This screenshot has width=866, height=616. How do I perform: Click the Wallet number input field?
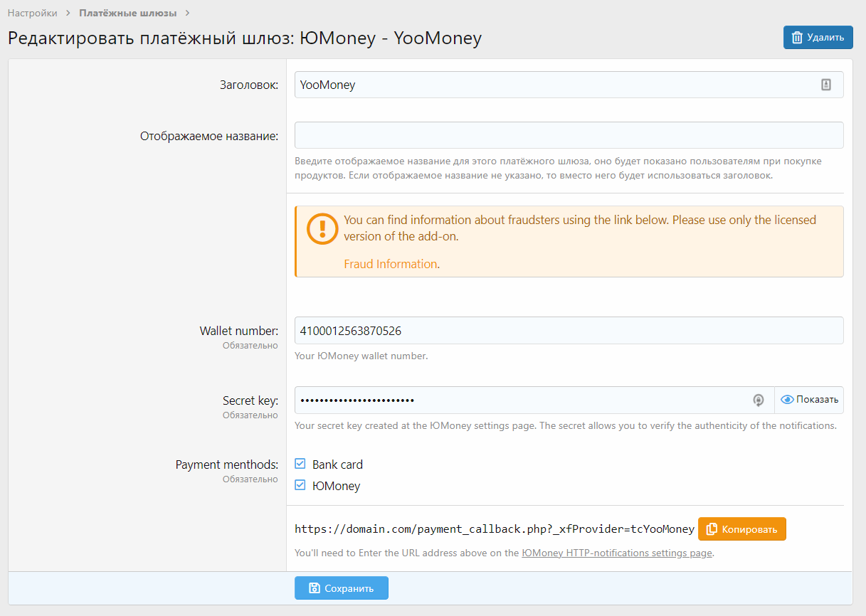point(569,330)
